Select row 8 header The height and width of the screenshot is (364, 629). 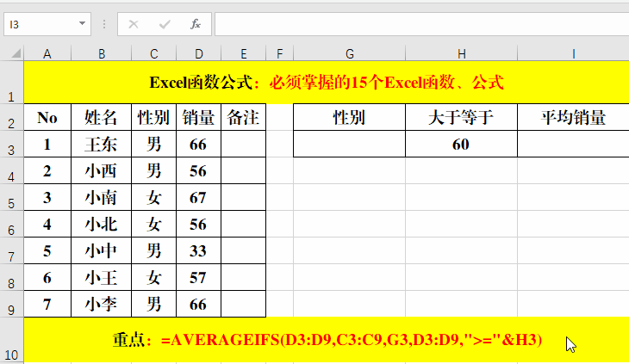(x=12, y=277)
